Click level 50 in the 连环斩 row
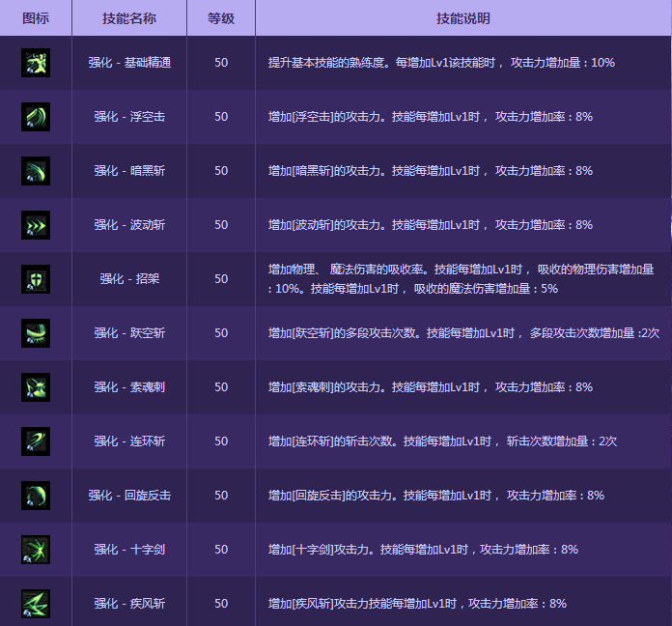 [221, 441]
